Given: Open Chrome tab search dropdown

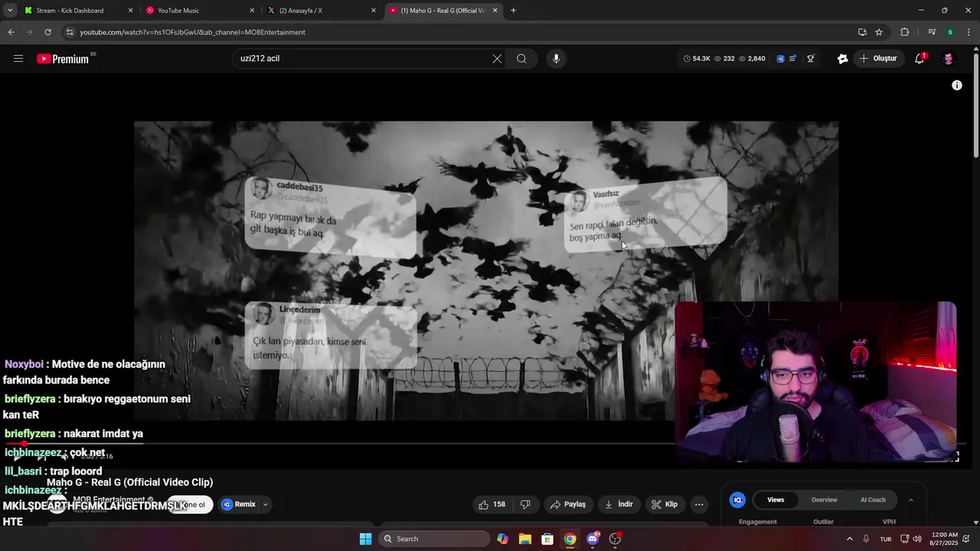Looking at the screenshot, I should (10, 11).
